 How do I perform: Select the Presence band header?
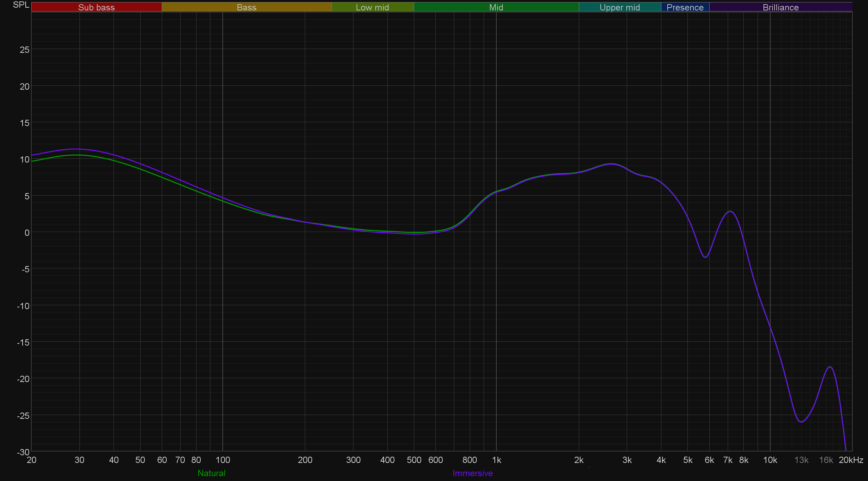point(685,7)
